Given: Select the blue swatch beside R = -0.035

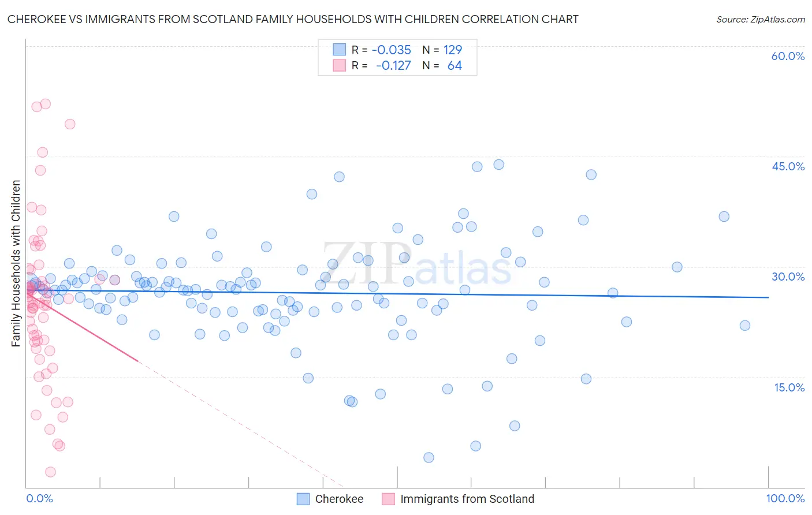Looking at the screenshot, I should (339, 50).
